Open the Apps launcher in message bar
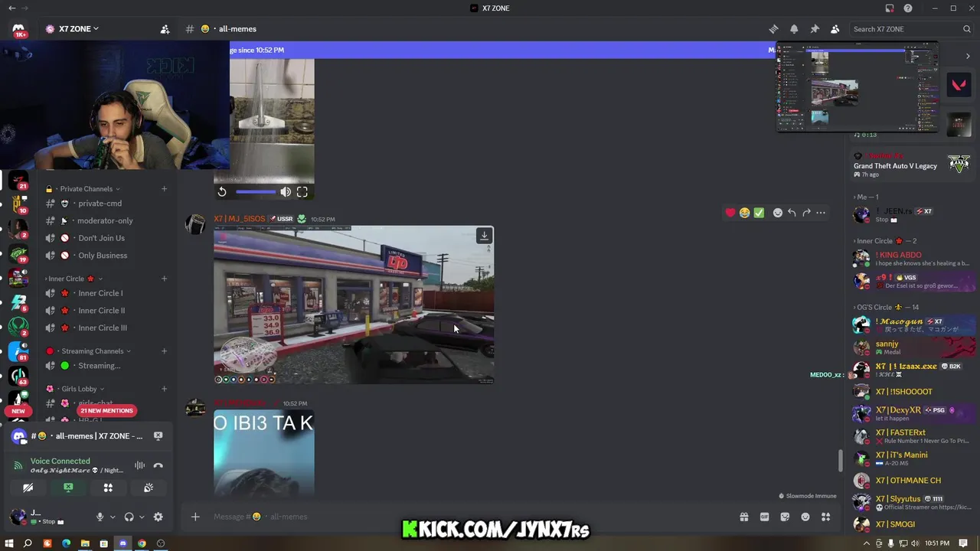The image size is (980, 551). tap(825, 517)
